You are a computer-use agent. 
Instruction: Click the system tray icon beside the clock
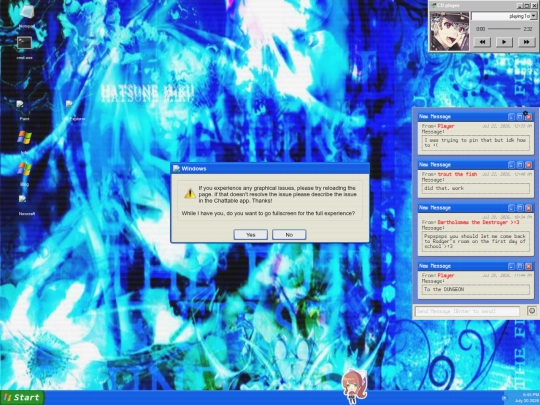(x=505, y=398)
